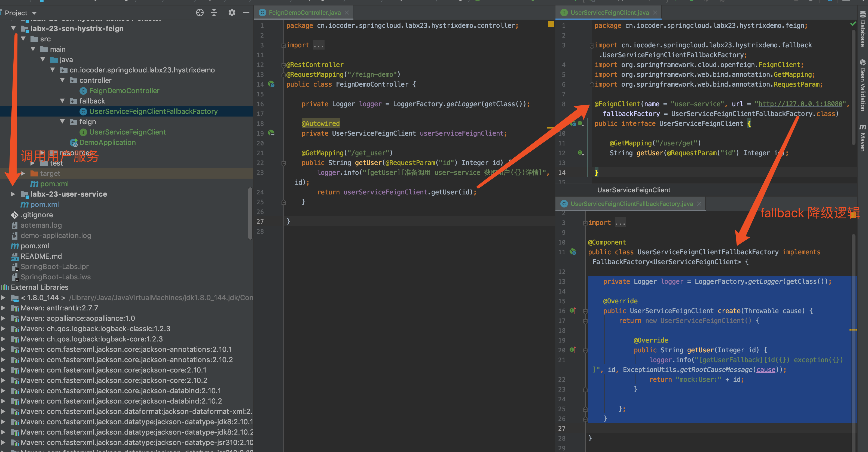Image resolution: width=868 pixels, height=452 pixels.
Task: Switch to FeignDemoController.java tab
Action: click(304, 13)
